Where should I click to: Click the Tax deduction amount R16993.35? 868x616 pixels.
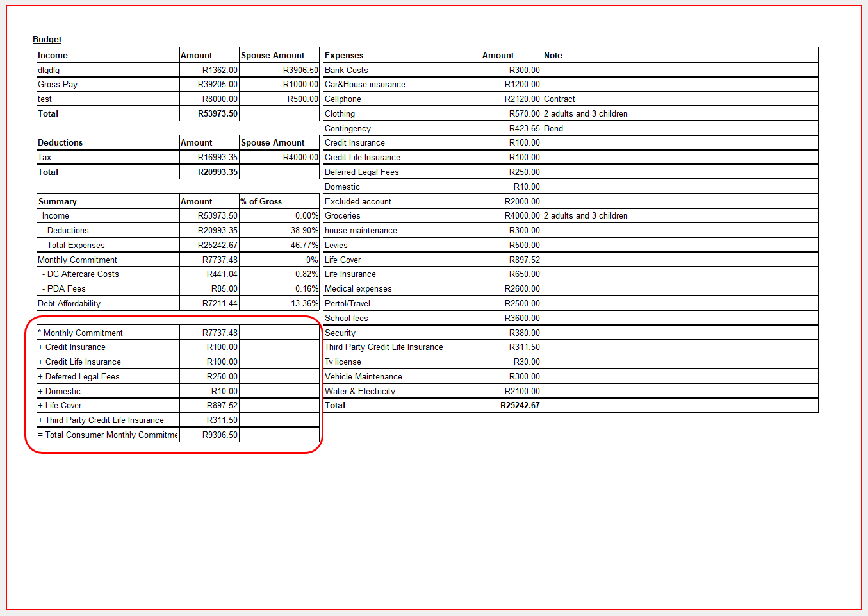click(x=217, y=158)
